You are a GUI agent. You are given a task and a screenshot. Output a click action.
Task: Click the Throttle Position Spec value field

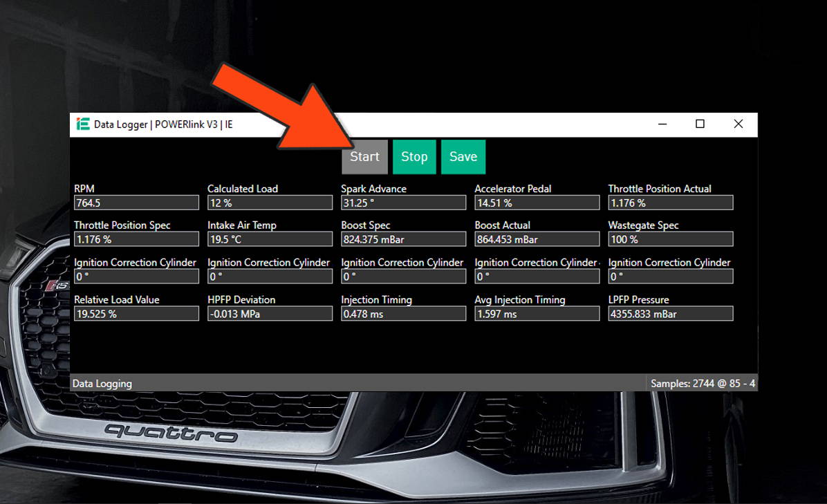(137, 239)
